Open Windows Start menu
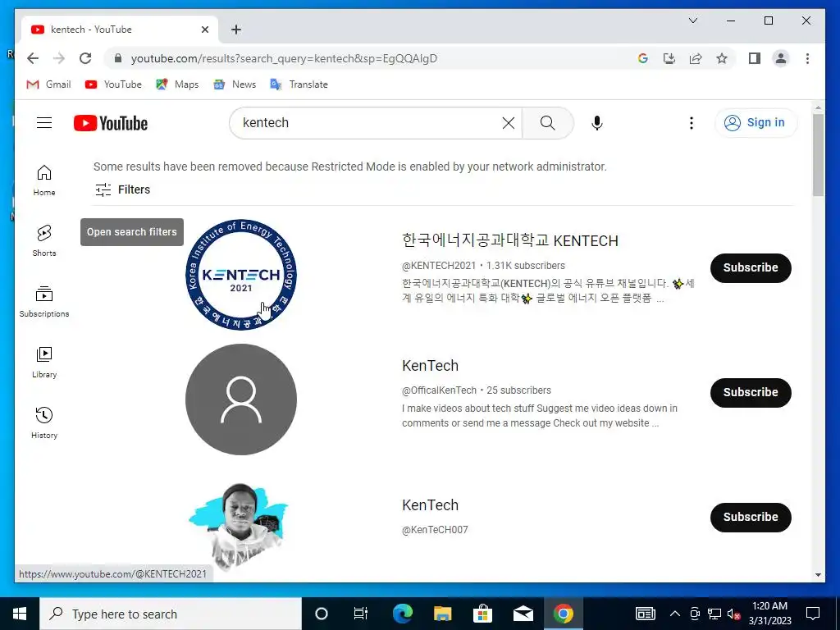This screenshot has height=630, width=840. 20,614
